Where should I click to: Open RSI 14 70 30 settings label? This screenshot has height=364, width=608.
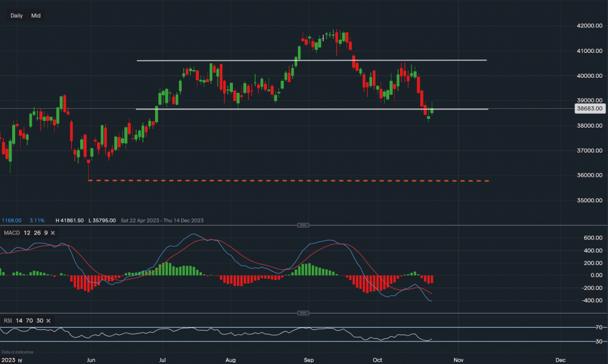tap(23, 320)
